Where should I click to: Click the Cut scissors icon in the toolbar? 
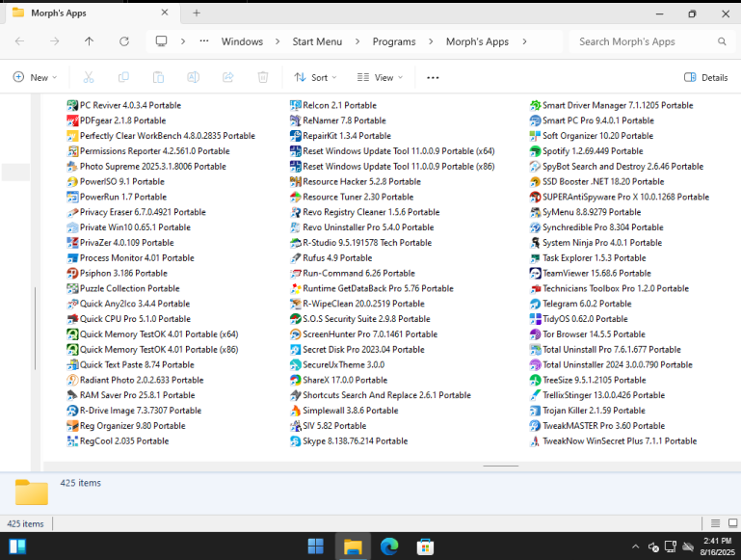tap(89, 77)
